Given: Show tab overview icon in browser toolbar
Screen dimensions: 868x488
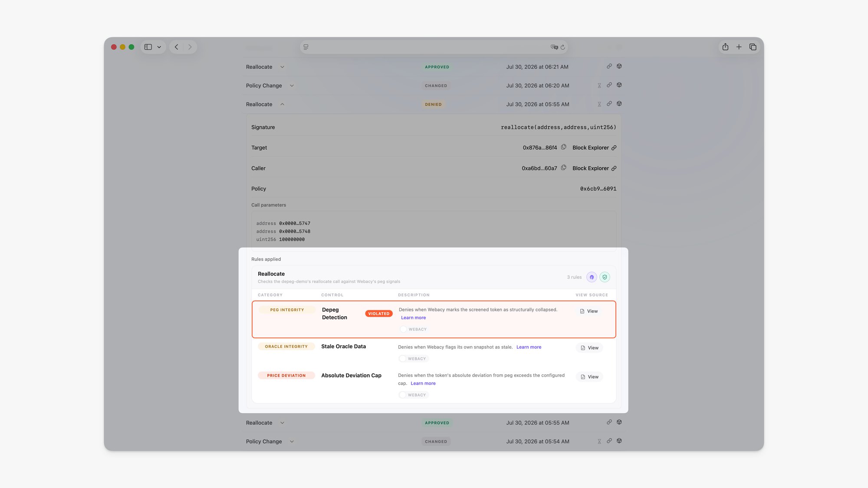Looking at the screenshot, I should (753, 47).
